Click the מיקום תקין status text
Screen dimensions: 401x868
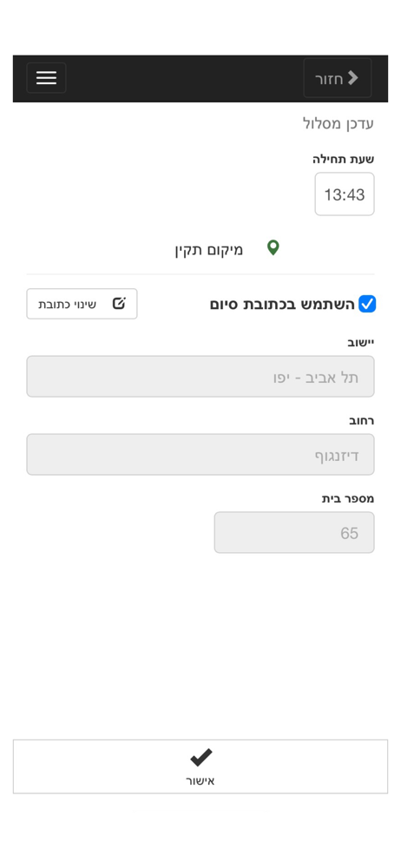click(x=209, y=250)
